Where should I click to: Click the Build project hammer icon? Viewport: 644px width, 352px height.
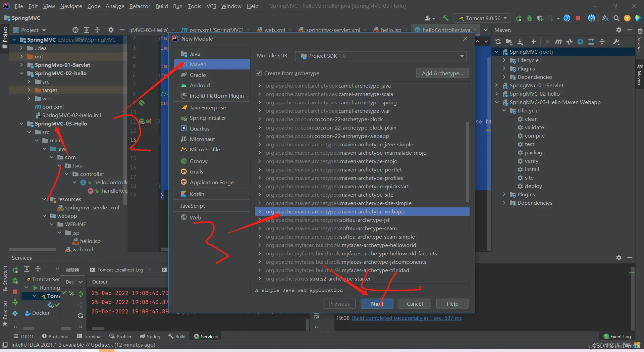[x=445, y=18]
